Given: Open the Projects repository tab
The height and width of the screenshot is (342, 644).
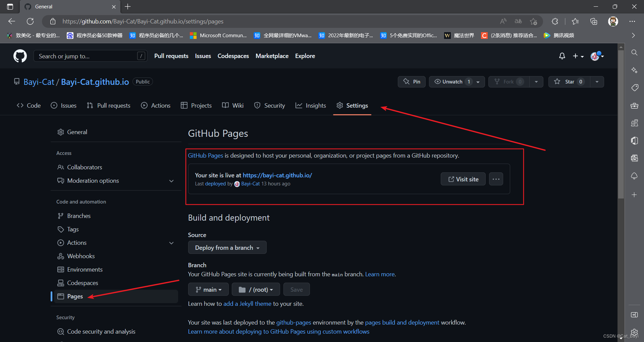Looking at the screenshot, I should tap(196, 106).
